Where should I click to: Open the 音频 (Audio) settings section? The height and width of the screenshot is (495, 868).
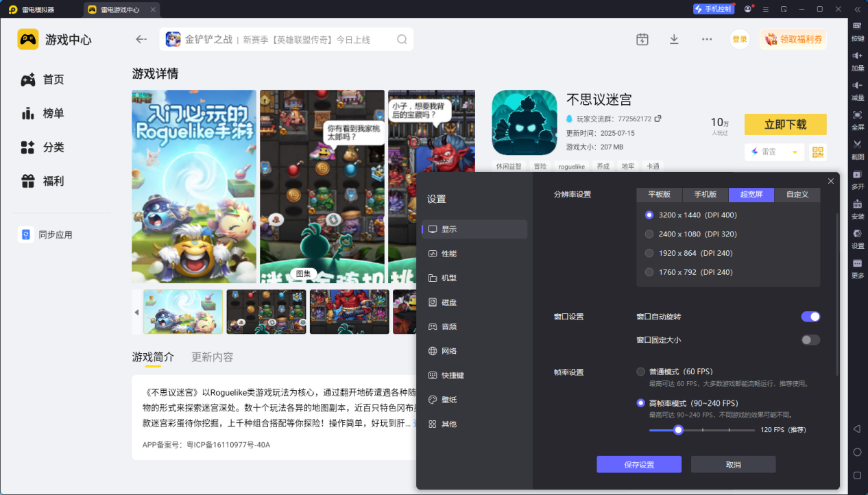[x=449, y=326]
